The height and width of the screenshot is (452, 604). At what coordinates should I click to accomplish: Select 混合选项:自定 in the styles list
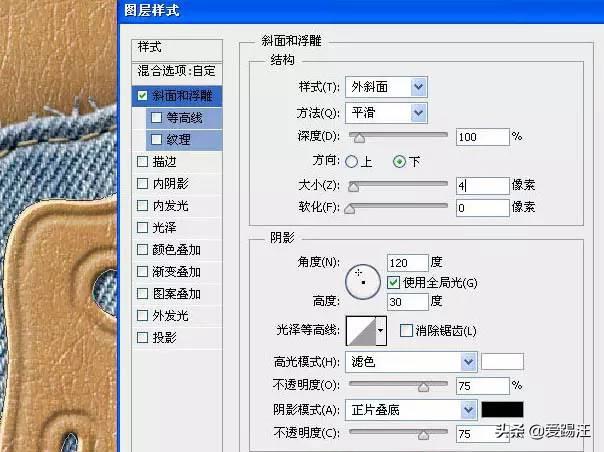tap(177, 72)
